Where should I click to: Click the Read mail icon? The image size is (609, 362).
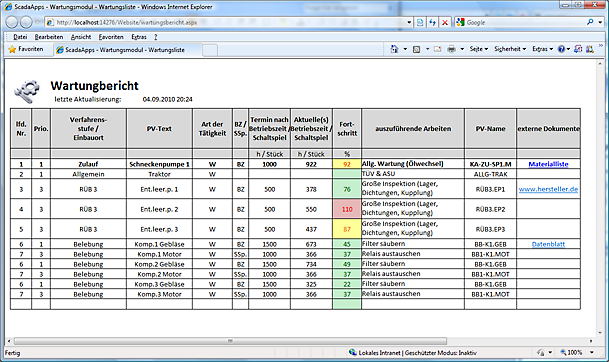(437, 49)
